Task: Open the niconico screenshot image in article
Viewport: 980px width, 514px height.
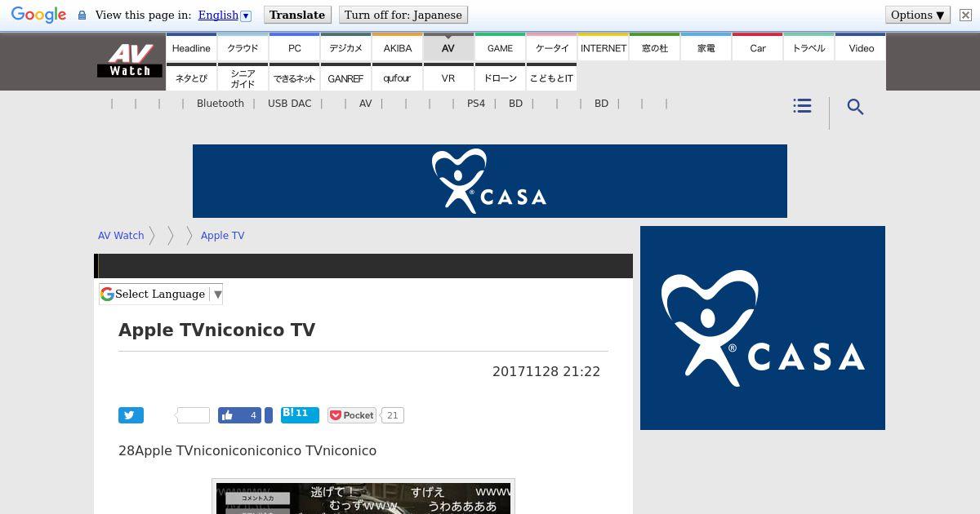Action: coord(363,497)
